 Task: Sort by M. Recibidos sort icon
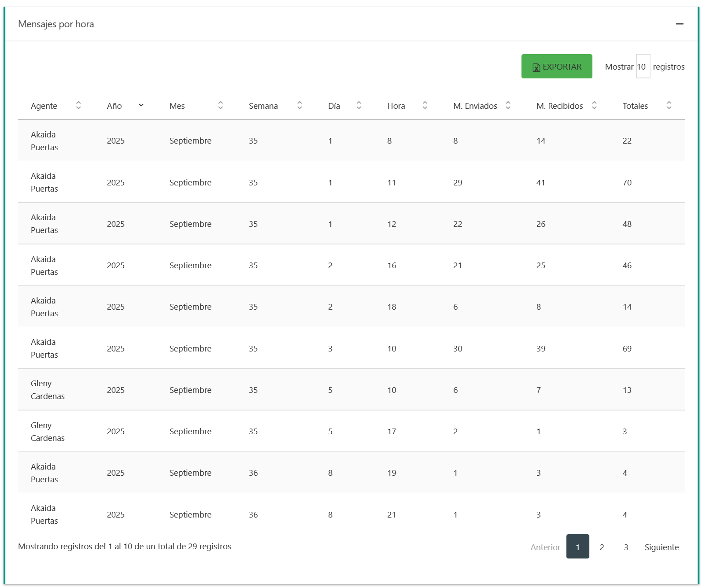click(x=594, y=105)
